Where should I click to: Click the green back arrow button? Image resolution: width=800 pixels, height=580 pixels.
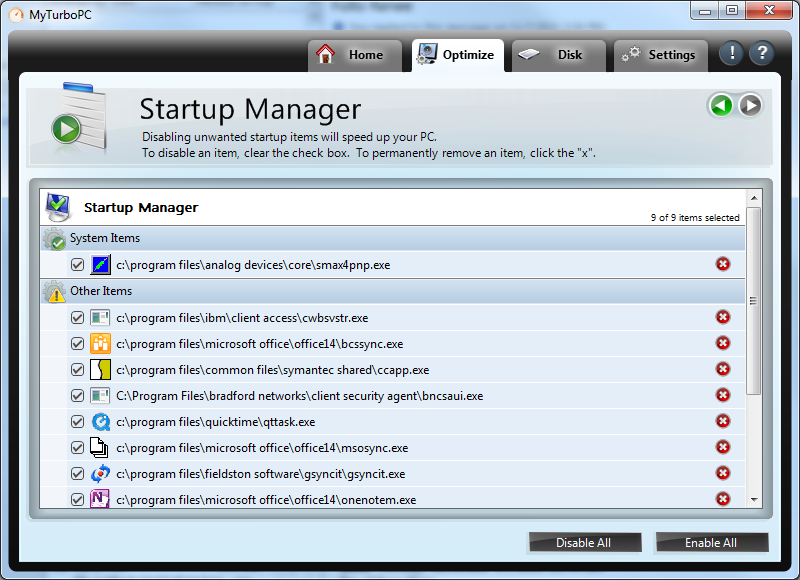pyautogui.click(x=721, y=106)
